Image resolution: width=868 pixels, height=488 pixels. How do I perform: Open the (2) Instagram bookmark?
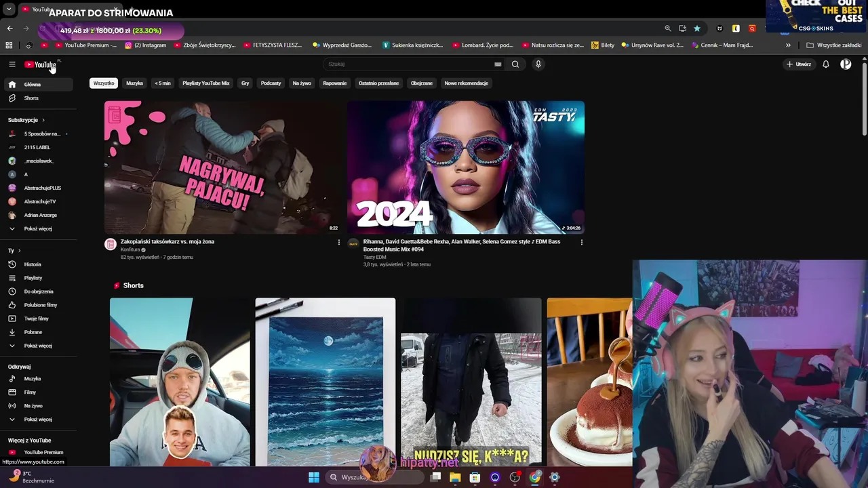[x=145, y=45]
